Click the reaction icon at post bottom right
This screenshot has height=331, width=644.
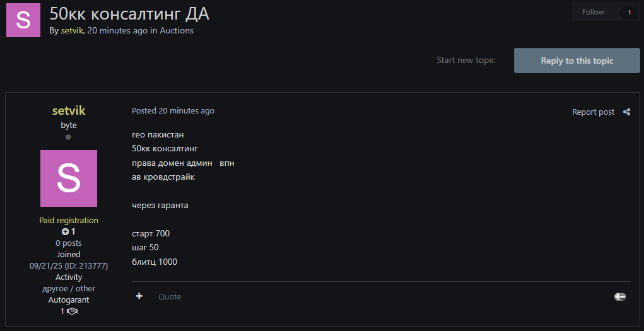[x=620, y=296]
